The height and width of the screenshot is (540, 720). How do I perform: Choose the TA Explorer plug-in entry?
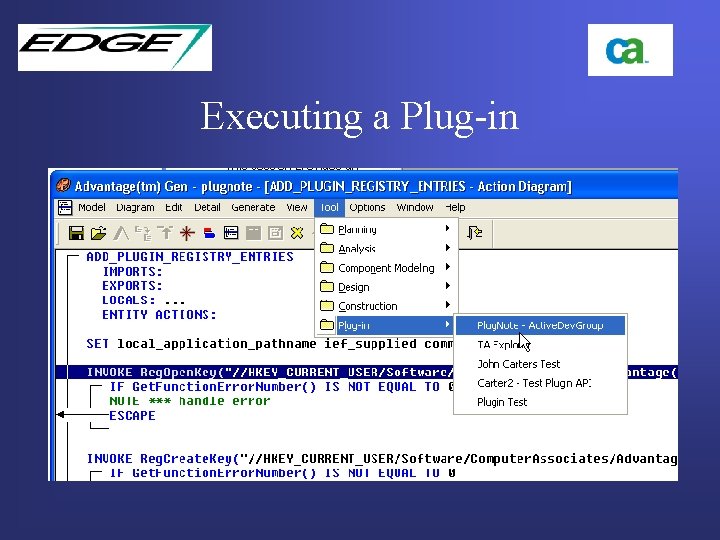pos(540,345)
